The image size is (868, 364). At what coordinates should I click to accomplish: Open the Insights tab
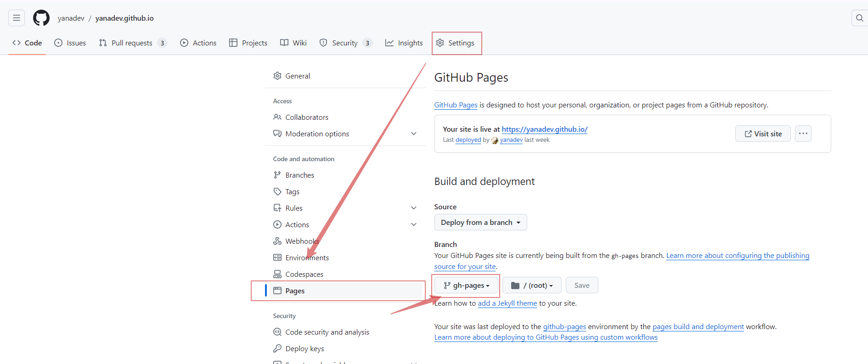pyautogui.click(x=404, y=43)
